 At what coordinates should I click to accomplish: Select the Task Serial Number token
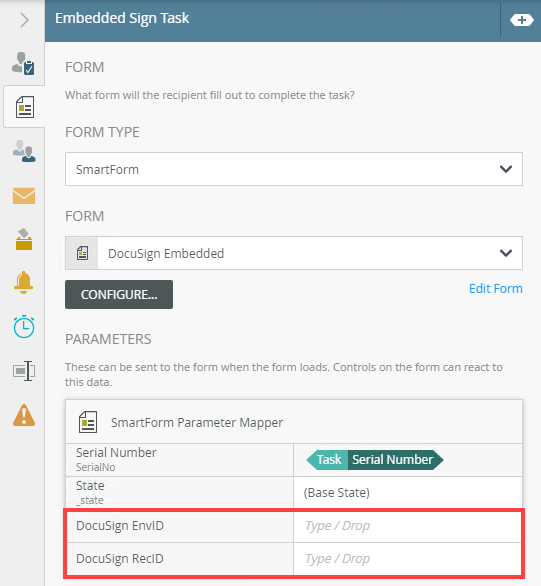coord(375,460)
